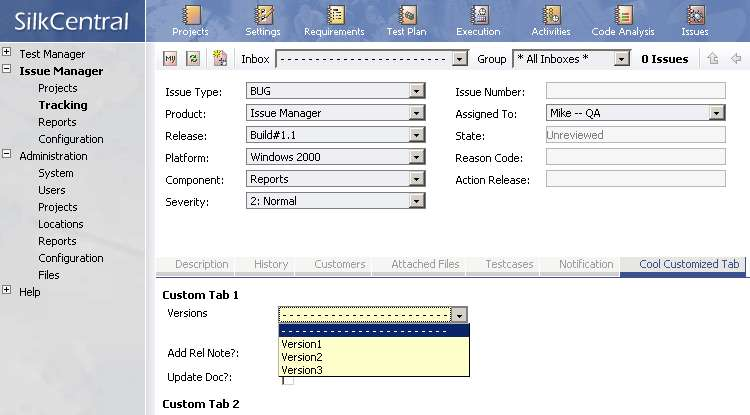Click the SilkCentral logo
This screenshot has width=750, height=415.
pyautogui.click(x=71, y=22)
